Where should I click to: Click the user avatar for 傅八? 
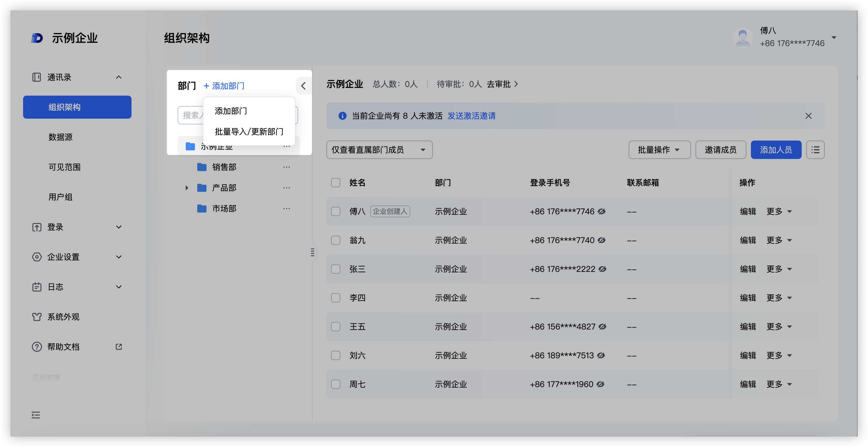coord(742,38)
